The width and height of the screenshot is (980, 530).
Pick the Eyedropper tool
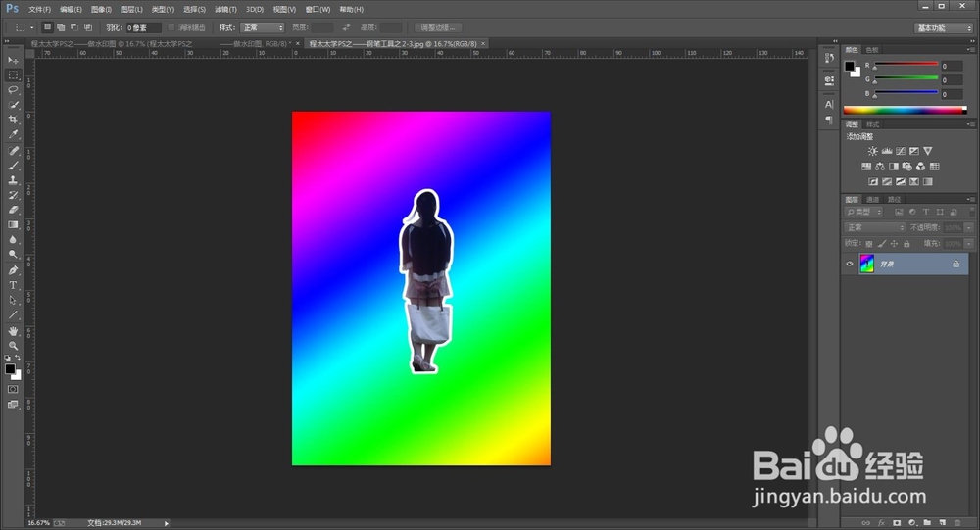point(14,133)
